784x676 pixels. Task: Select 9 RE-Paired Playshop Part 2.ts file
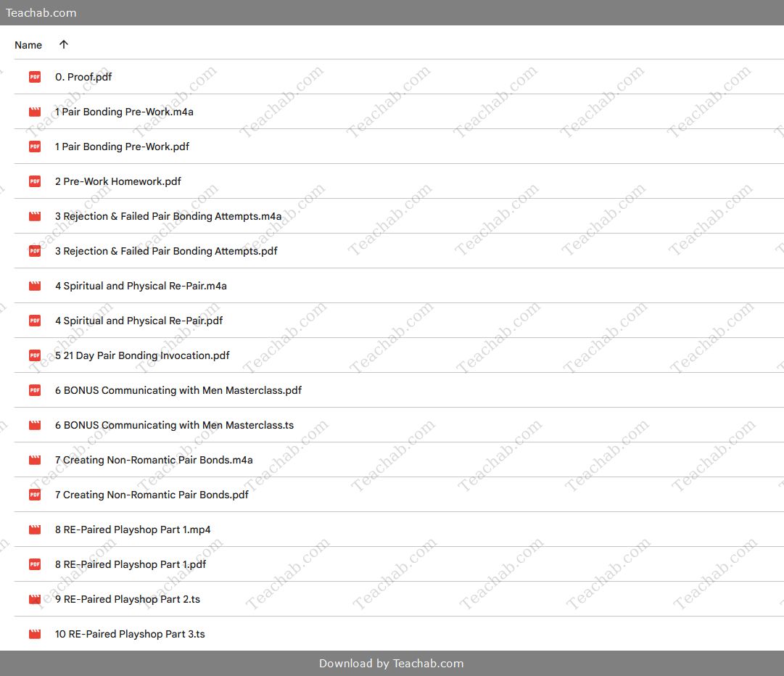coord(128,599)
